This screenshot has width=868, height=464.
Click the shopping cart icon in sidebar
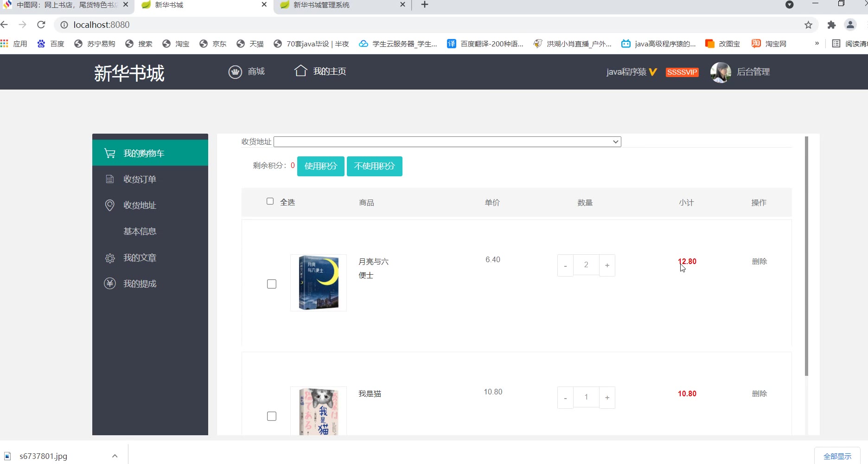110,153
